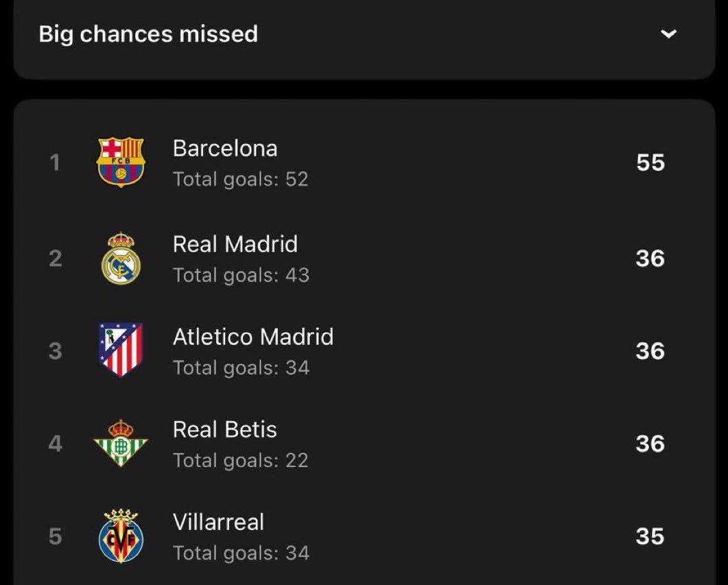
Task: Click the Barcelona club crest
Action: click(x=121, y=162)
